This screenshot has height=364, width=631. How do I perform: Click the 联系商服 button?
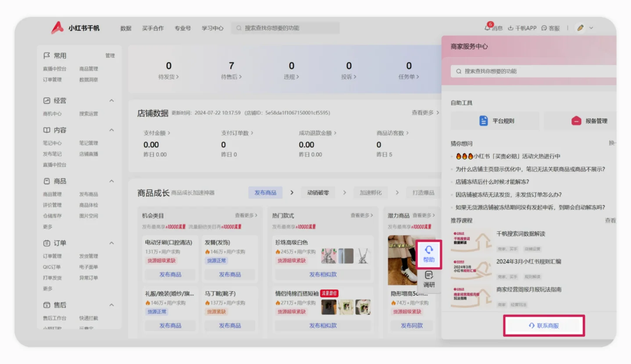[x=544, y=326]
